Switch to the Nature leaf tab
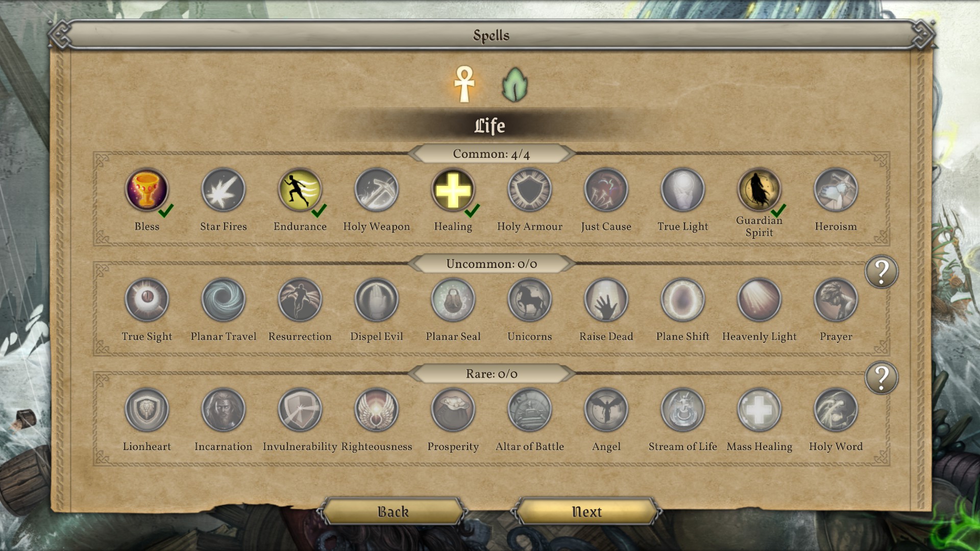 [514, 85]
